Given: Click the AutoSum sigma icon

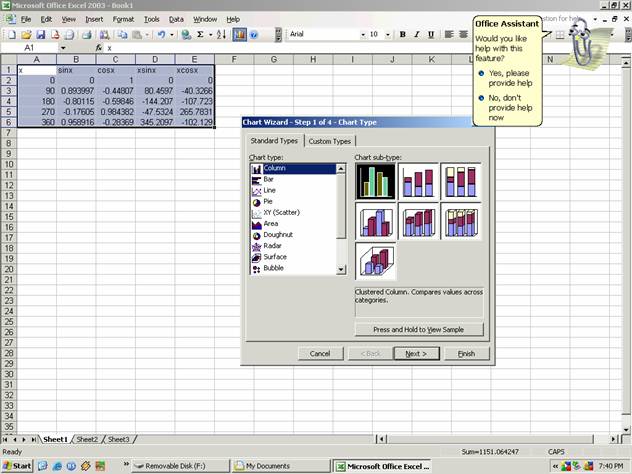Looking at the screenshot, I should (200, 35).
